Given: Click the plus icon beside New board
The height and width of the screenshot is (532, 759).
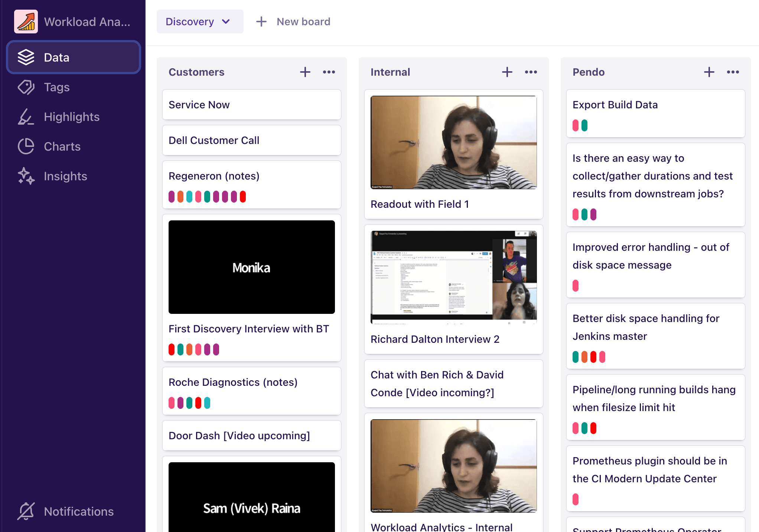Looking at the screenshot, I should [261, 22].
